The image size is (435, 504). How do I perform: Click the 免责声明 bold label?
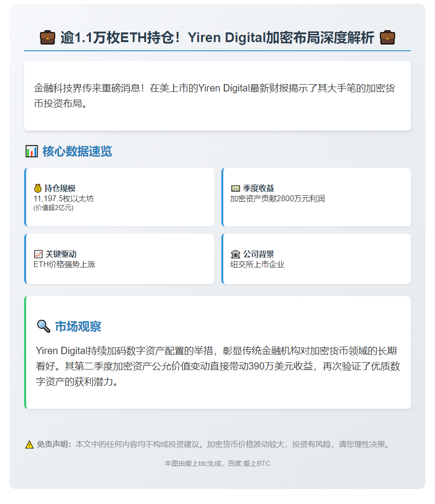click(54, 444)
